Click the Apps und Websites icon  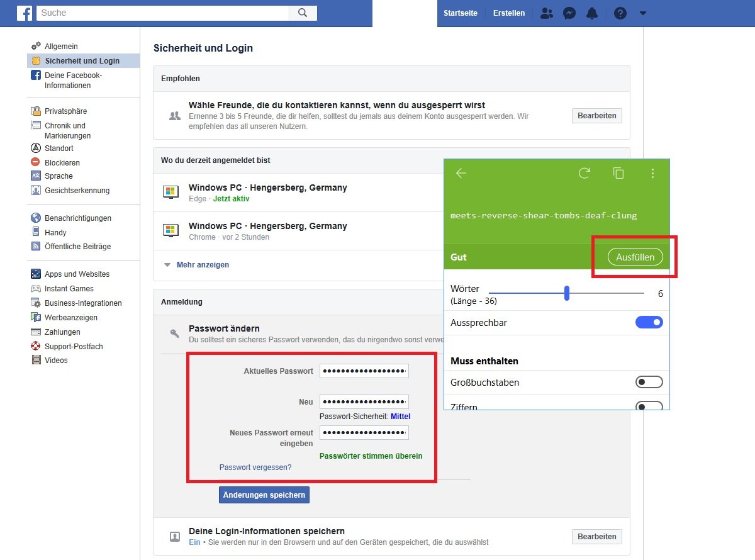pos(36,274)
